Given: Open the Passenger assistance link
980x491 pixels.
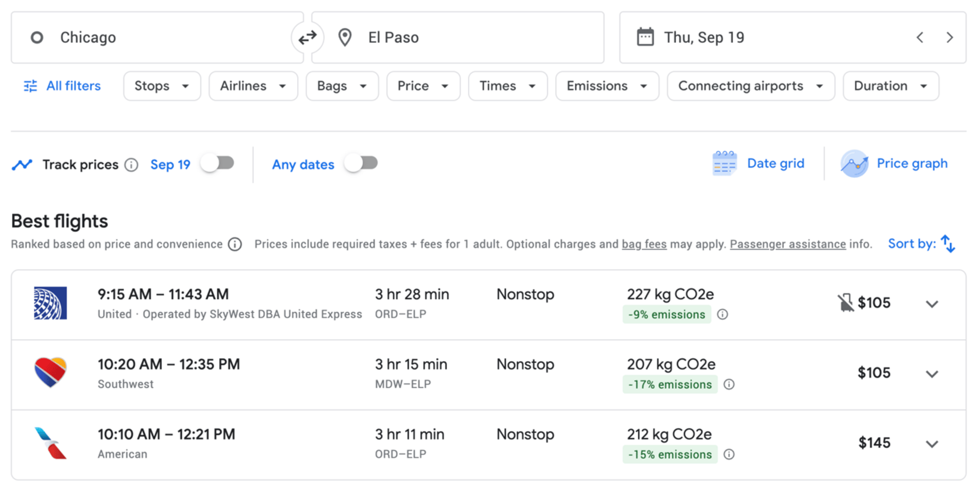Looking at the screenshot, I should tap(788, 244).
